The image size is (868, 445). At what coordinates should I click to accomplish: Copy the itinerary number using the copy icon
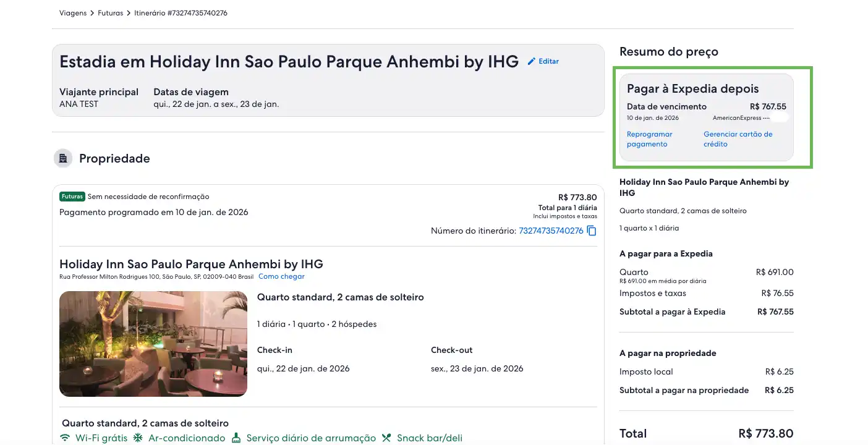tap(591, 230)
